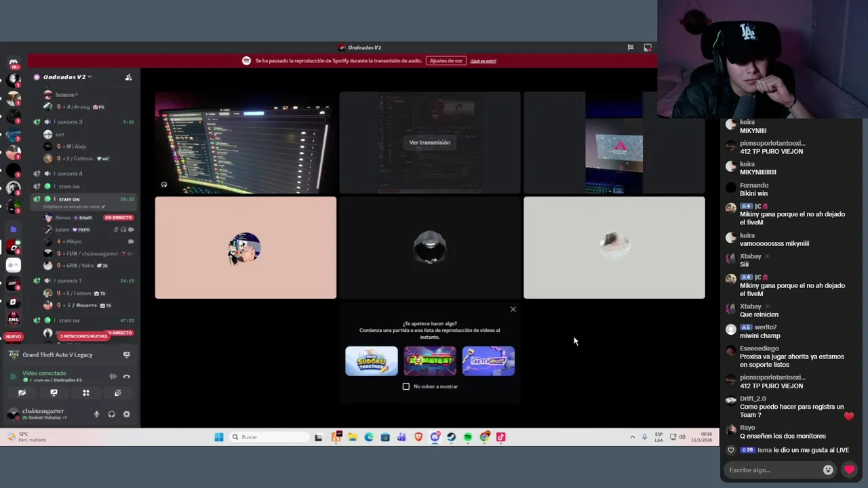Open Brave browser from the taskbar
868x488 pixels.
click(x=418, y=437)
